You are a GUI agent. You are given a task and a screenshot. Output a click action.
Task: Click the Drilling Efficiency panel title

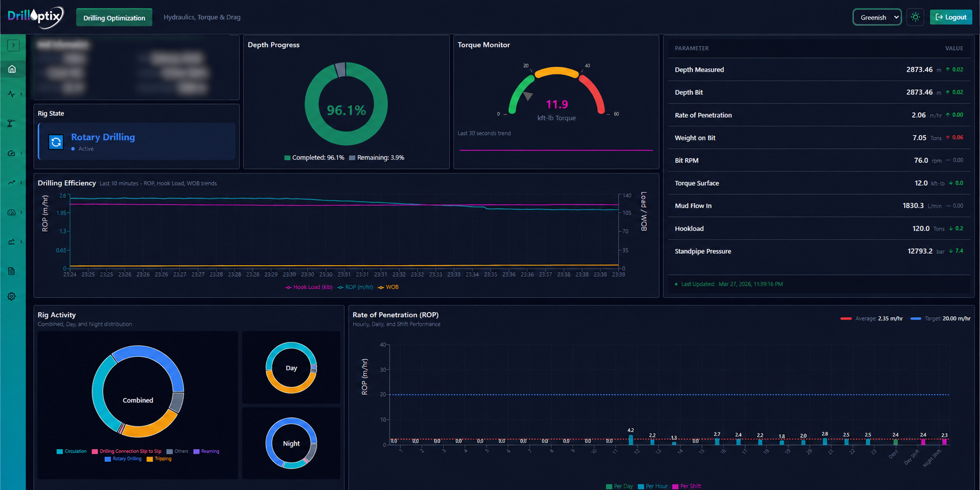(66, 183)
